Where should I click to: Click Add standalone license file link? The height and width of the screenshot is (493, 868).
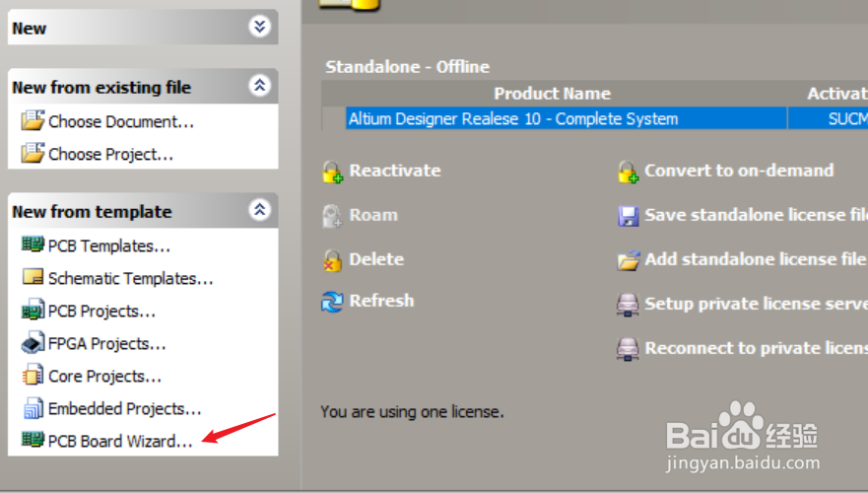click(x=757, y=258)
